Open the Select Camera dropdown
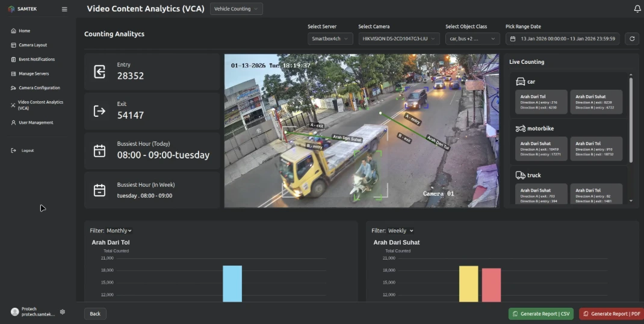Viewport: 644px width, 324px height. pos(398,39)
